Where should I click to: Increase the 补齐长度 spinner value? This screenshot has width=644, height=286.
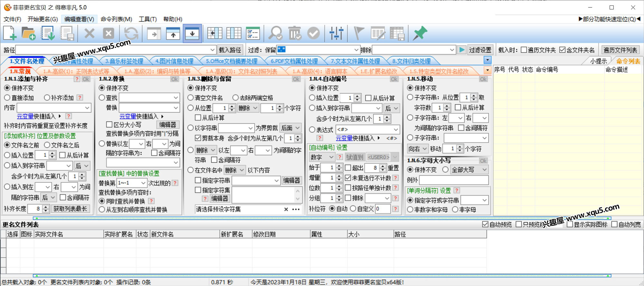46,207
